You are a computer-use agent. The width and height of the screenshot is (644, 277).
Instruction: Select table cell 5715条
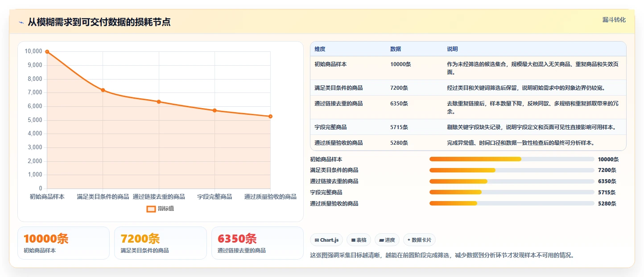click(x=399, y=127)
